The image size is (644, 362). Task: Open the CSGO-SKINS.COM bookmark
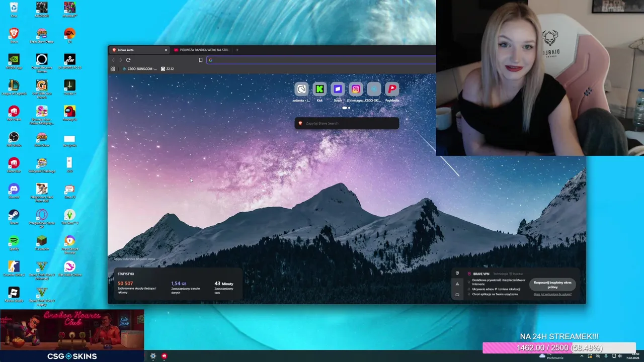coord(140,69)
